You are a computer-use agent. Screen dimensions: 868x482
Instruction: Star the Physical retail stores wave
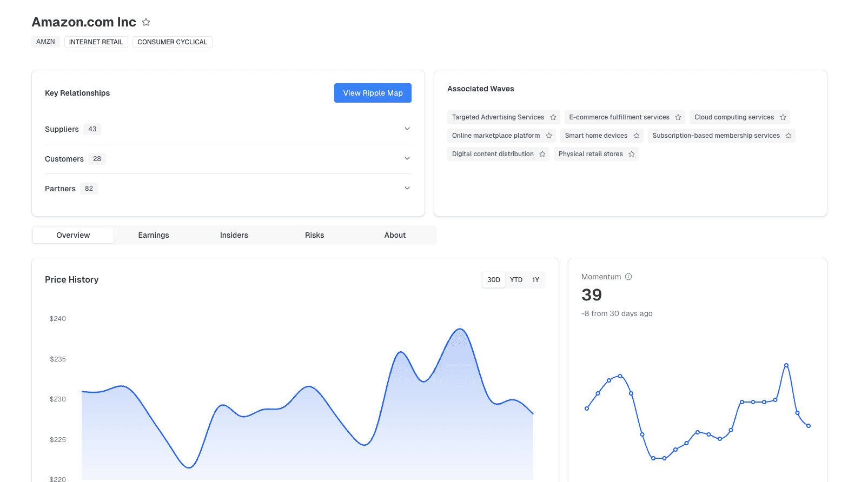pyautogui.click(x=632, y=154)
